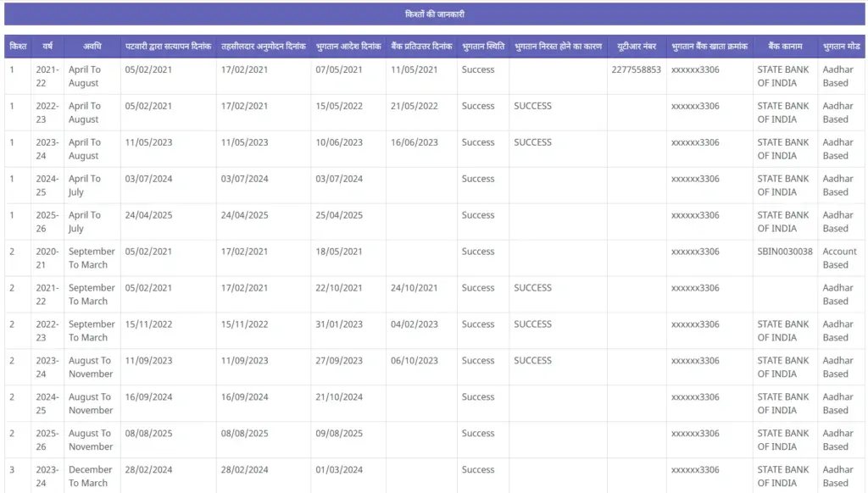
Task: Click the किश्त column header
Action: [x=19, y=47]
